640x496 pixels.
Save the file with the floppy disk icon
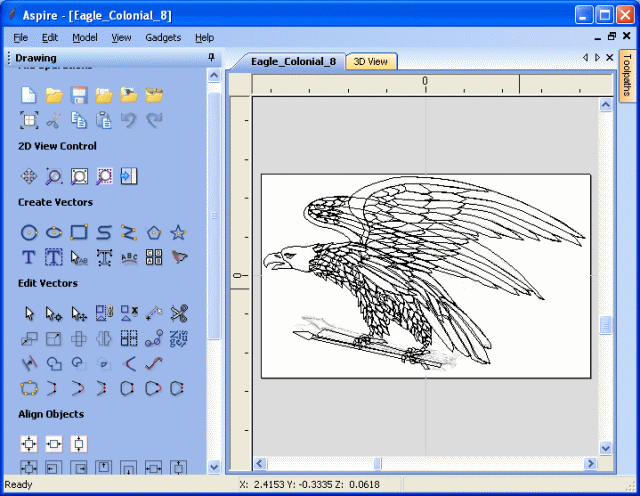click(x=79, y=95)
